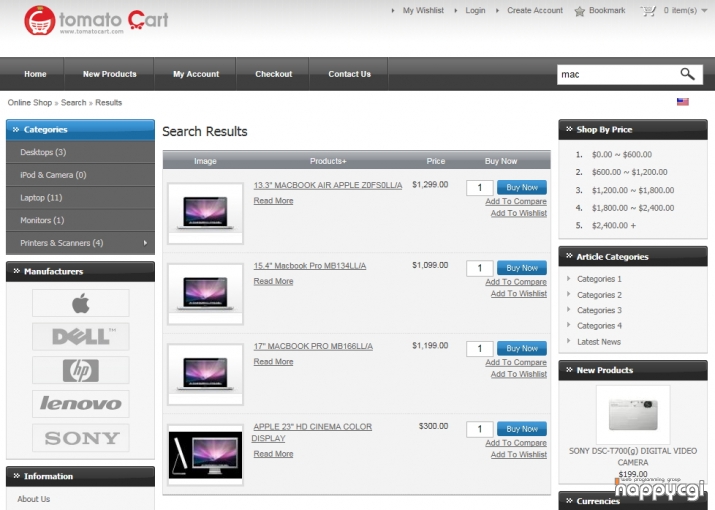This screenshot has height=510, width=715.
Task: Add 13.3" MacBook Air to wishlist
Action: [x=518, y=213]
